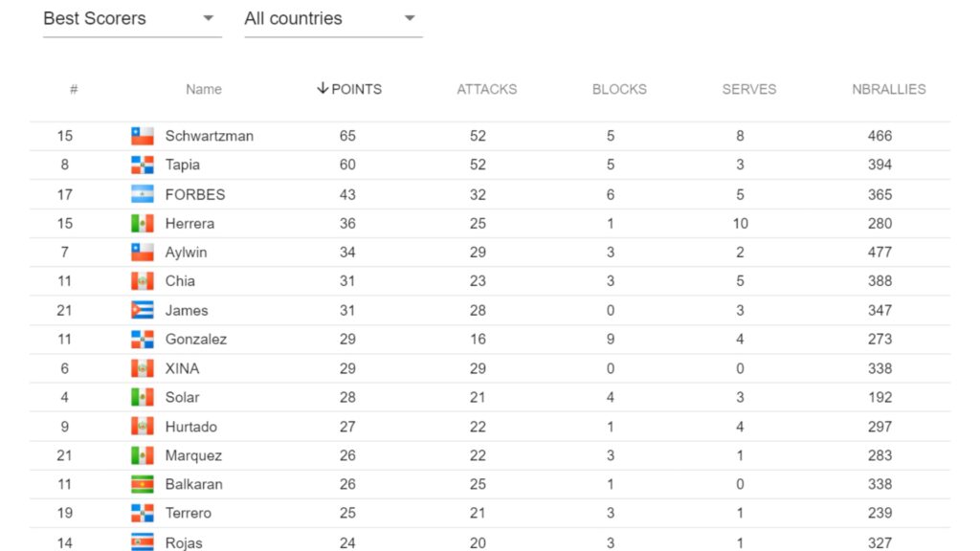Viewport: 980px width, 551px height.
Task: Sort table by BLOCKS column
Action: [x=619, y=89]
